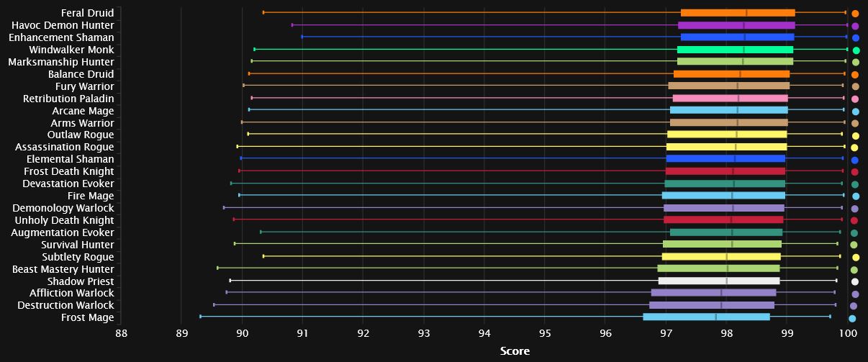Click the orange Feral Druid box bar
Image resolution: width=868 pixels, height=362 pixels.
click(738, 12)
